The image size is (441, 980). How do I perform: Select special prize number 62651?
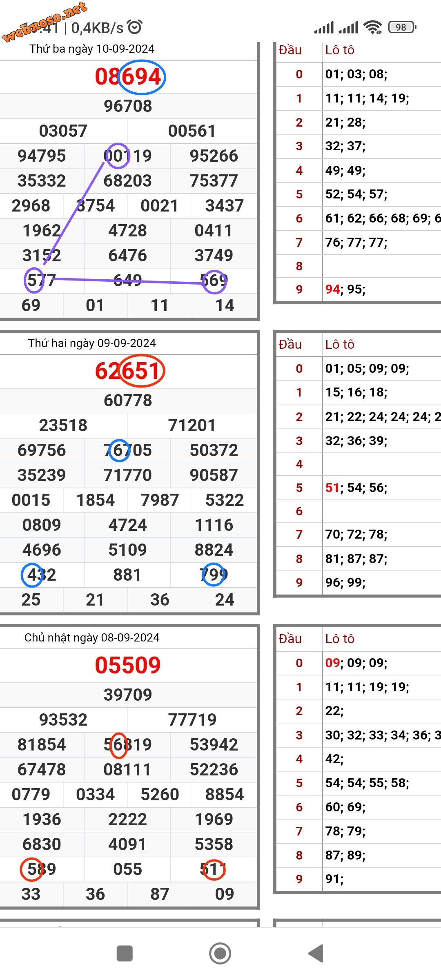tap(128, 371)
